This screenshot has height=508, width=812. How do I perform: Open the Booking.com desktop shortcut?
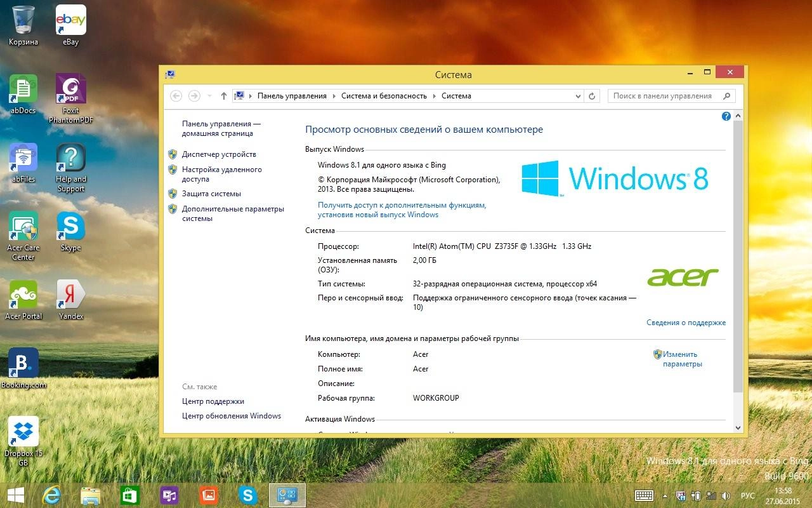click(x=23, y=368)
